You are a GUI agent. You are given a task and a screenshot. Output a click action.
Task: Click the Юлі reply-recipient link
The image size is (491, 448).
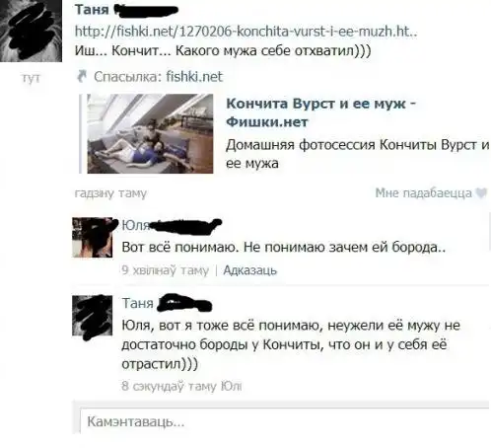[232, 386]
